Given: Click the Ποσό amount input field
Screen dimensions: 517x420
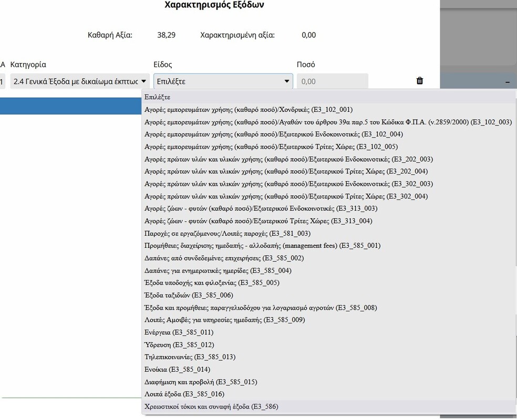Looking at the screenshot, I should pyautogui.click(x=332, y=81).
